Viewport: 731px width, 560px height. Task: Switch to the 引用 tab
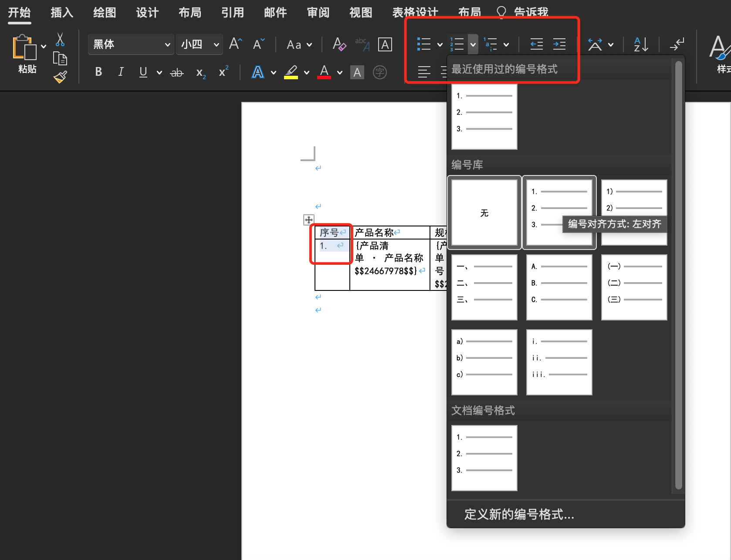pyautogui.click(x=233, y=13)
